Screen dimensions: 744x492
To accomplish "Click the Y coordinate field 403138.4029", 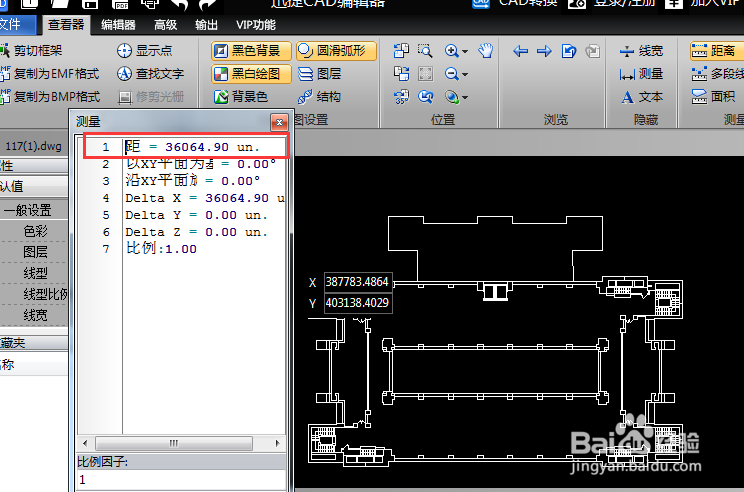I will tap(358, 303).
